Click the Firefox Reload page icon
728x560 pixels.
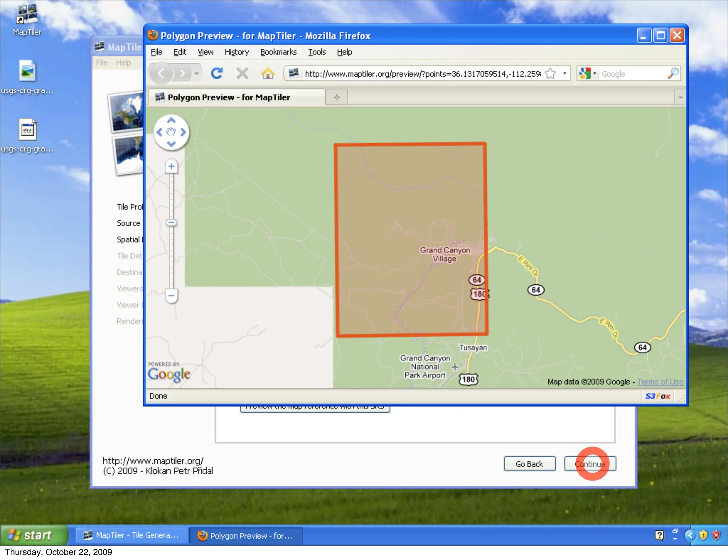coord(216,74)
